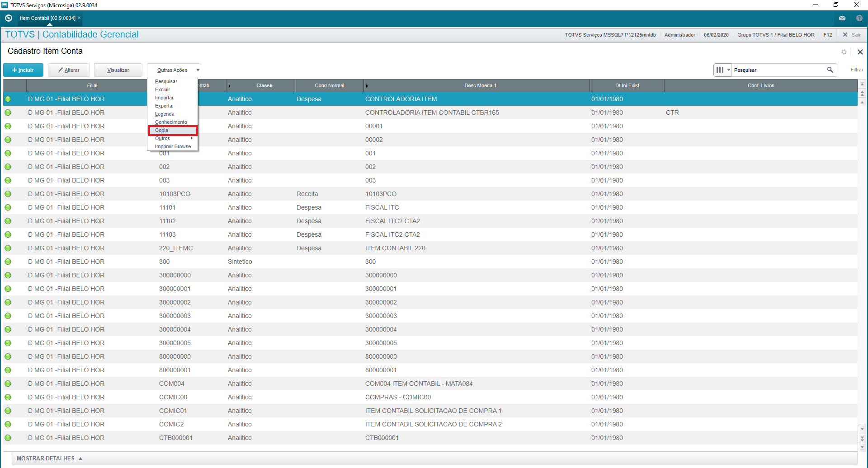Viewport: 868px width, 468px height.
Task: Click the ITEM CONTABIL 220 description cell
Action: (395, 248)
